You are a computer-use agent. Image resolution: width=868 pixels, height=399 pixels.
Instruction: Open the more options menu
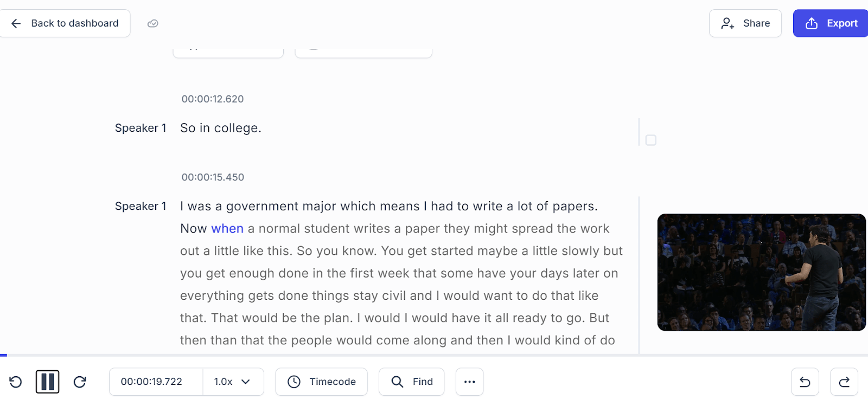469,382
